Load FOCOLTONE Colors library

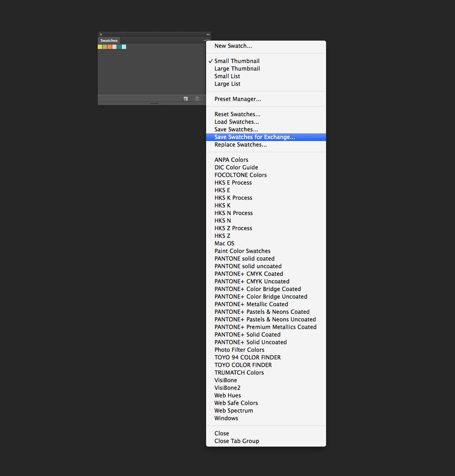tap(266, 175)
